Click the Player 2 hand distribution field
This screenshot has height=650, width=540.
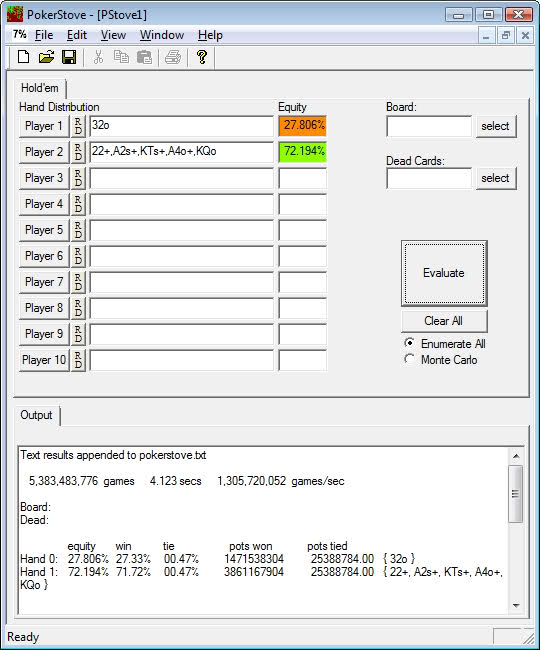point(182,152)
